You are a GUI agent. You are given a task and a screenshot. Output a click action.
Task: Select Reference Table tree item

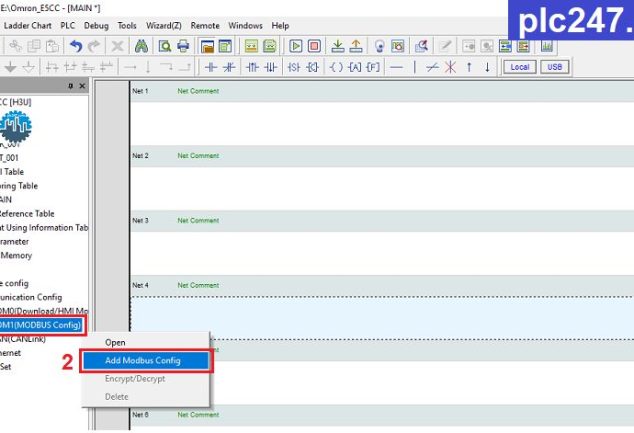point(27,213)
